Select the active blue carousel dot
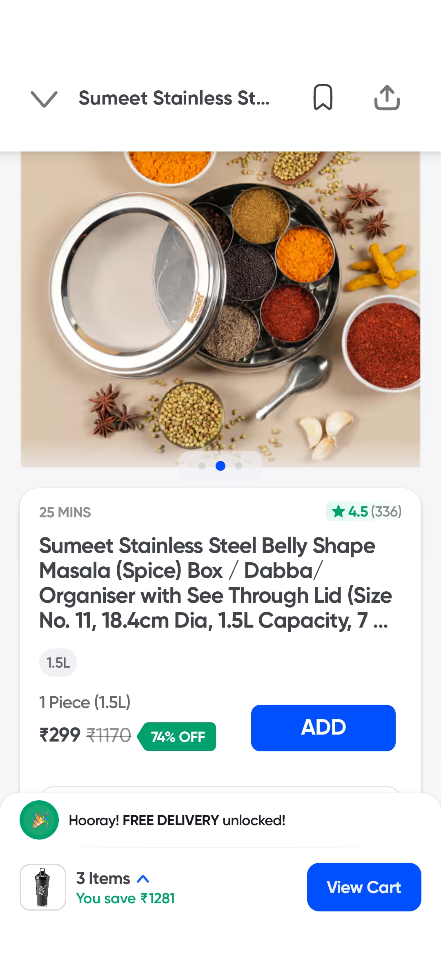 tap(220, 466)
